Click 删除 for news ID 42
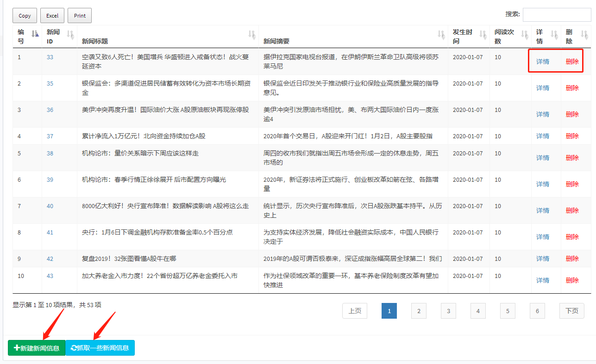This screenshot has width=596, height=364. (x=572, y=259)
